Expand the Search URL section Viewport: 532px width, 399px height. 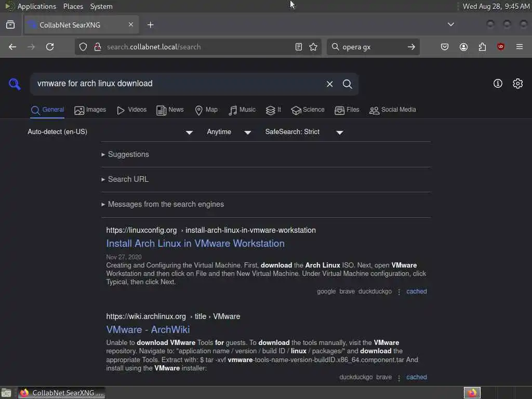coord(125,179)
